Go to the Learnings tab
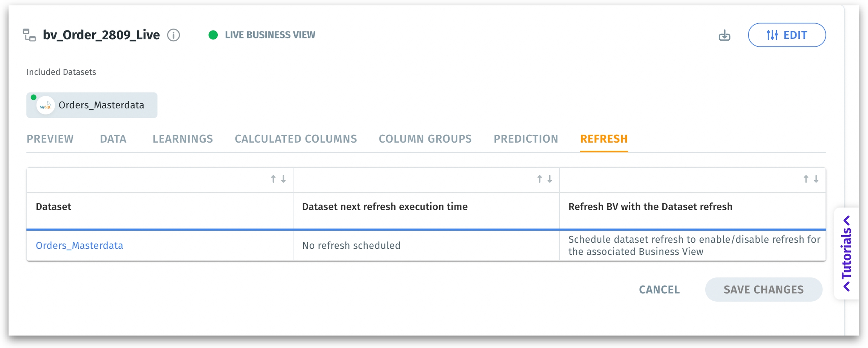Viewport: 868px width, 348px height. click(182, 139)
